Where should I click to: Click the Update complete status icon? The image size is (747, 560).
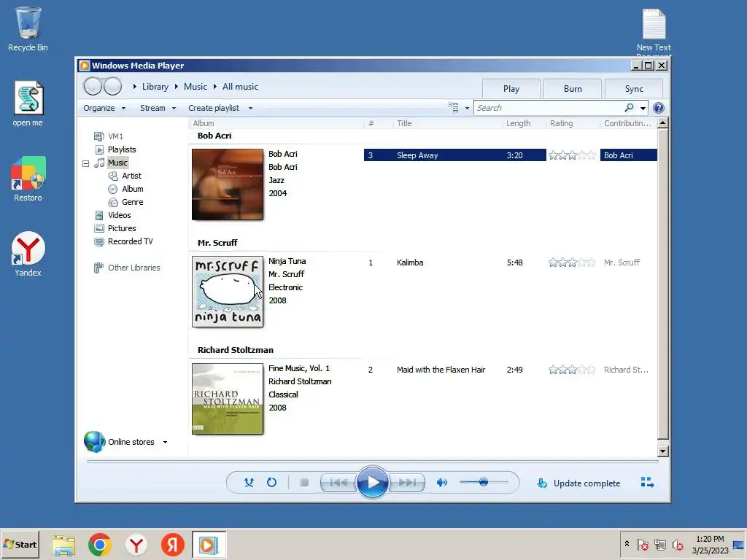[542, 483]
